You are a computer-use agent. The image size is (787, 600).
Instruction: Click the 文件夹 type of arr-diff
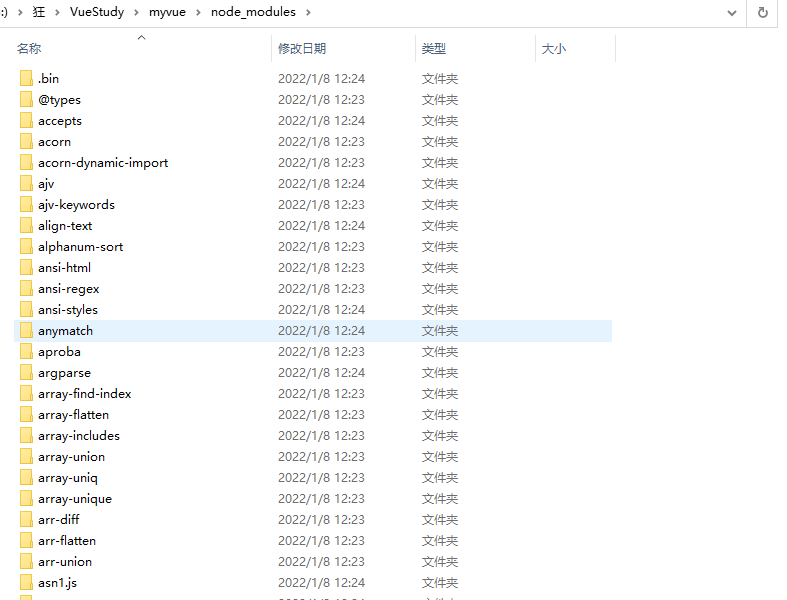[440, 520]
